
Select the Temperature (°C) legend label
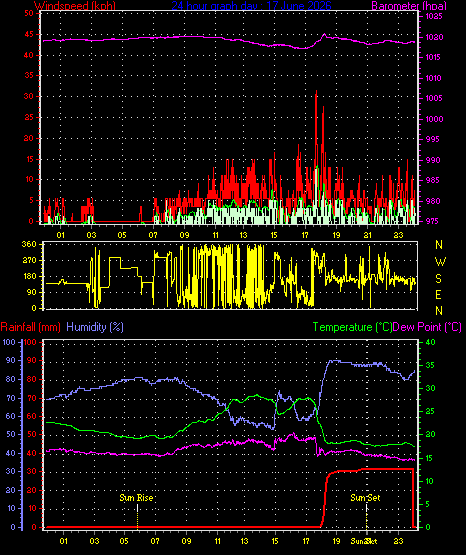click(352, 327)
